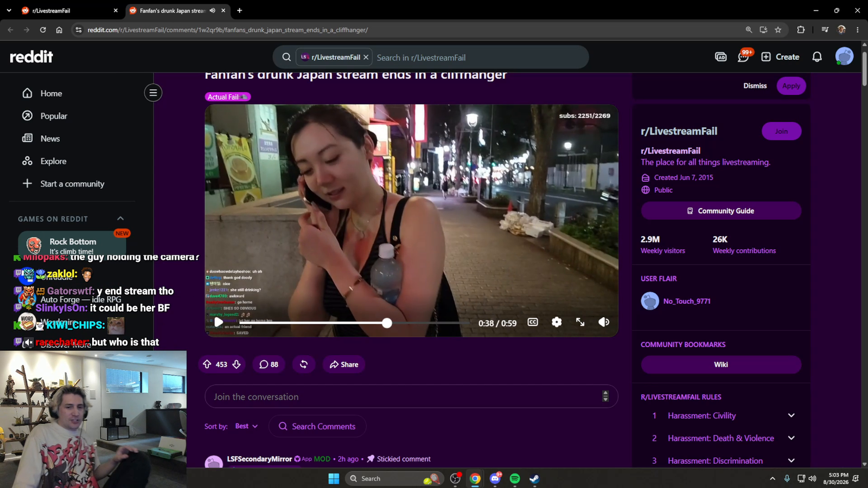This screenshot has height=488, width=868.
Task: Close the Fanfan's drunk Japan stream tab
Action: [223, 10]
